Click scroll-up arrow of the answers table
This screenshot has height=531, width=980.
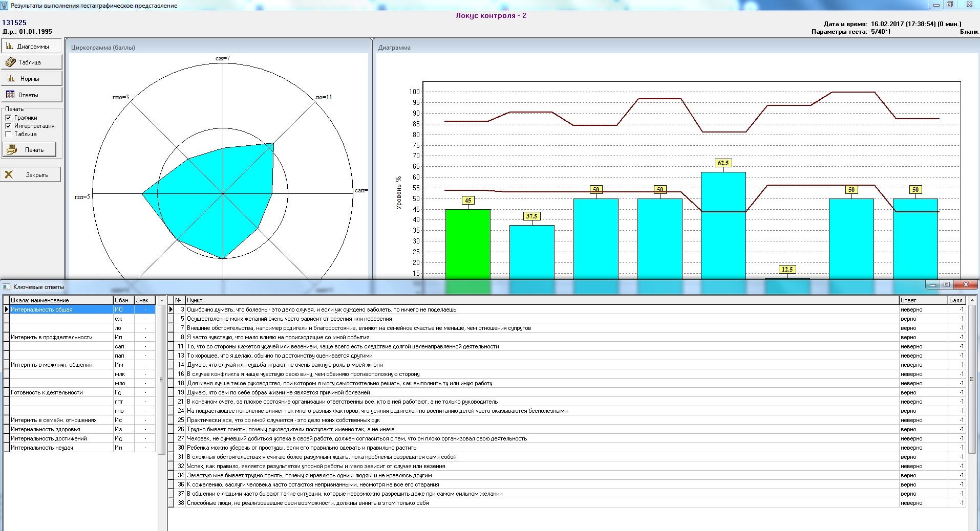point(972,300)
